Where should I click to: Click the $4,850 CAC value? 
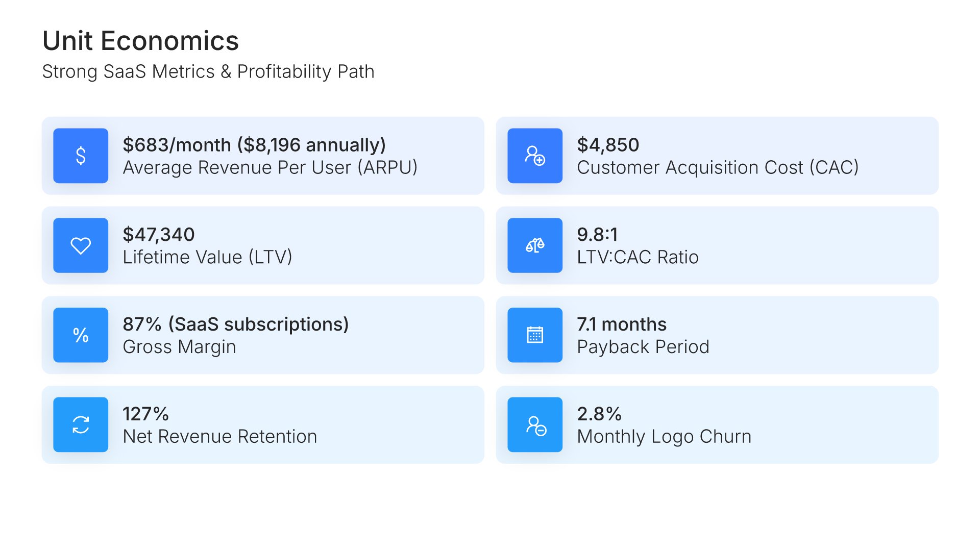coord(608,145)
